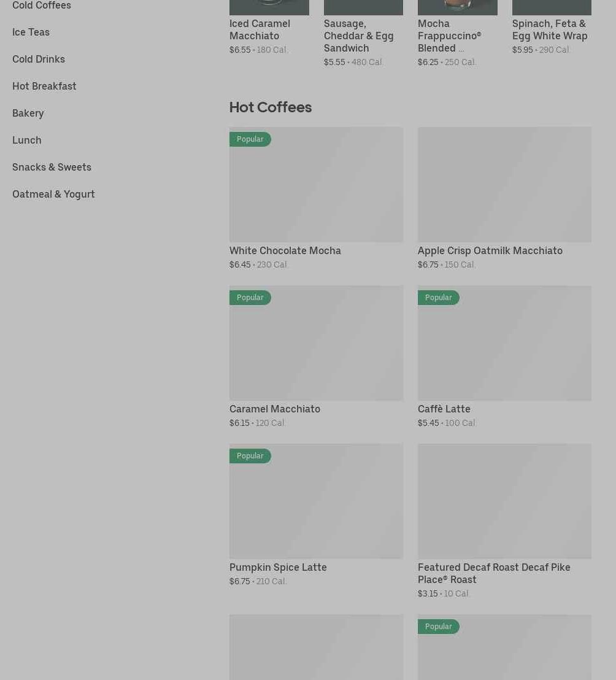This screenshot has width=616, height=680.
Task: Click Popular badge on Pumpkin Spice Latte
Action: [250, 456]
